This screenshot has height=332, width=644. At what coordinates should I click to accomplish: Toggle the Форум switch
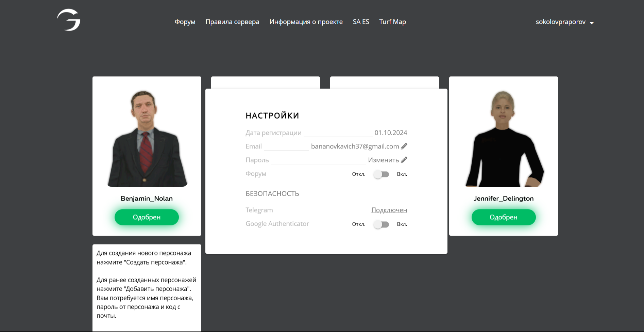pyautogui.click(x=381, y=174)
